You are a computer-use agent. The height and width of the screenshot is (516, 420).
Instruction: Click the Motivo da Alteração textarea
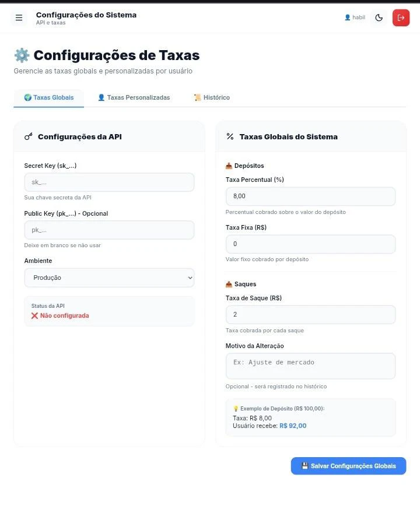click(x=310, y=366)
